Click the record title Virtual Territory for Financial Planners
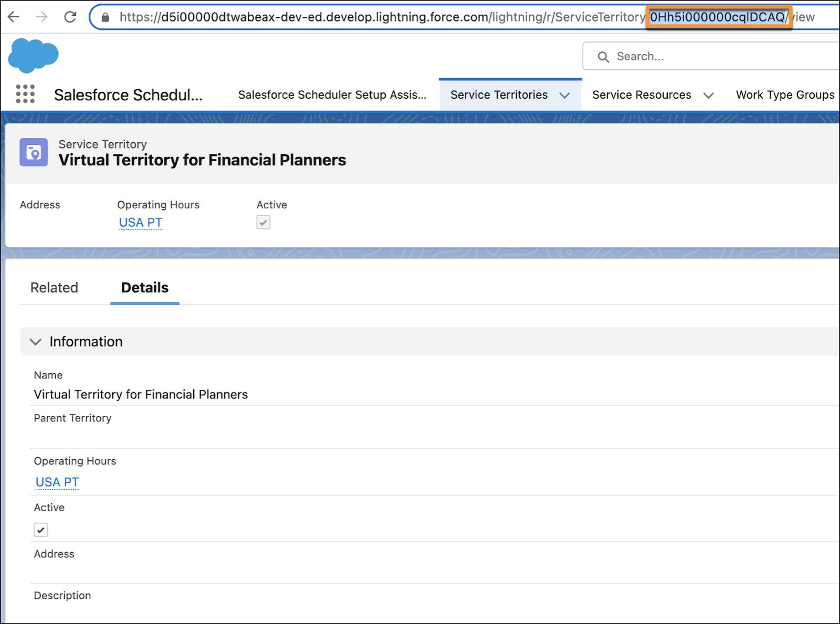 tap(202, 160)
